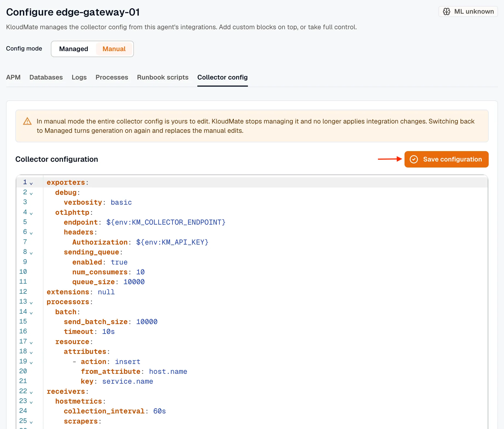Fold the processors block at line 13
This screenshot has width=504, height=429.
coord(31,303)
